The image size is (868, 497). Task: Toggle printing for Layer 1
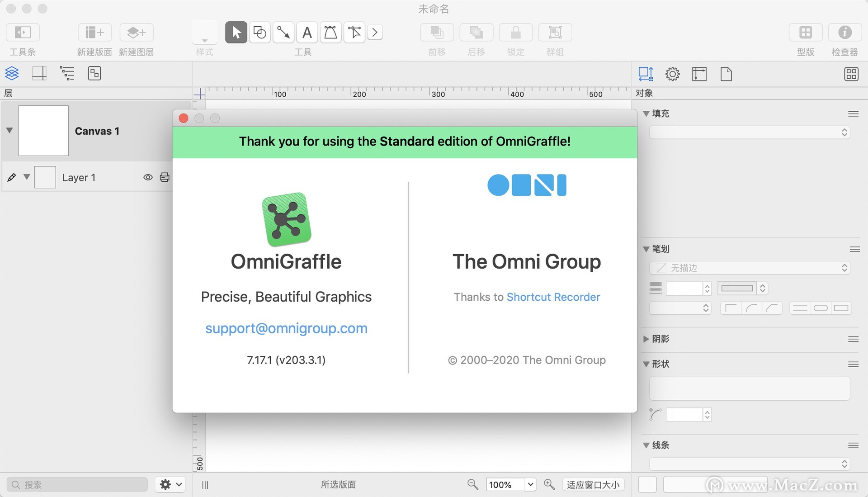point(164,177)
